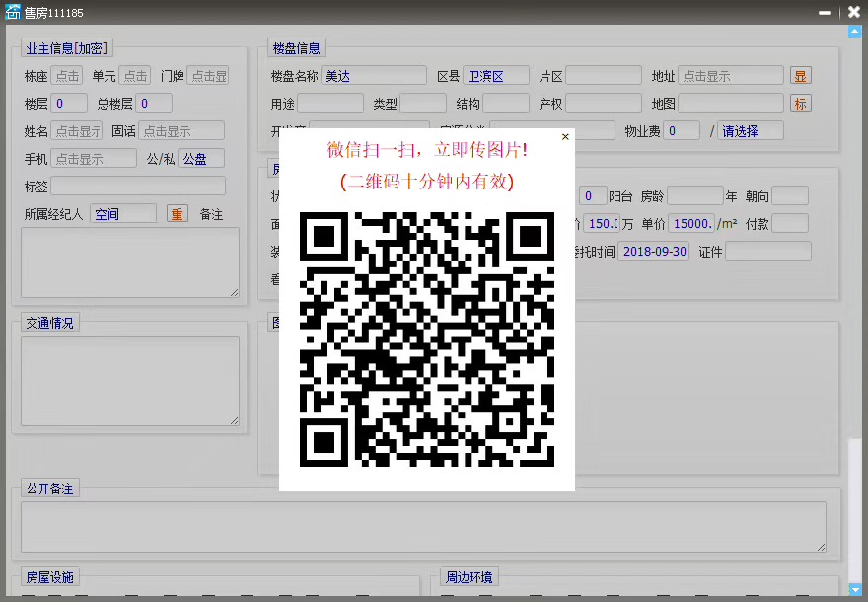Screen dimensions: 868x602
Task: Click the 业主信息[加密] section header
Action: pos(66,48)
